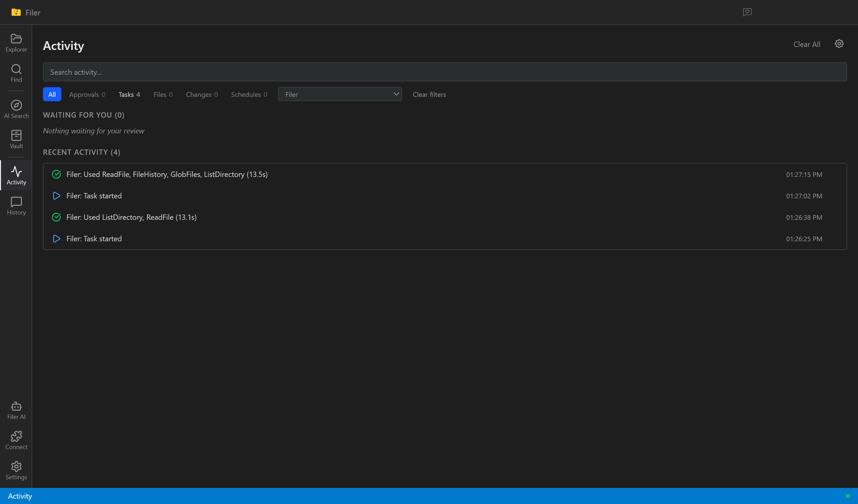Viewport: 858px width, 504px height.
Task: Click timestamp 01:27:02 PM
Action: tap(804, 196)
